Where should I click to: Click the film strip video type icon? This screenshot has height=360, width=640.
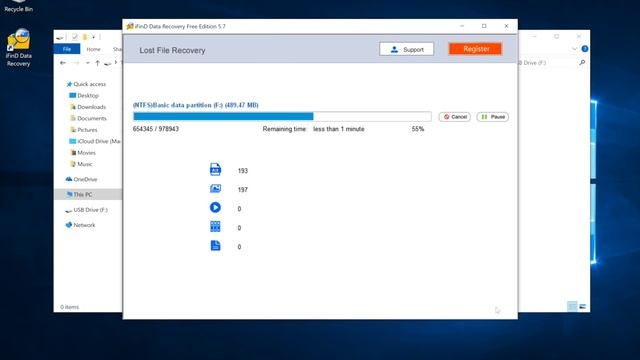(215, 227)
